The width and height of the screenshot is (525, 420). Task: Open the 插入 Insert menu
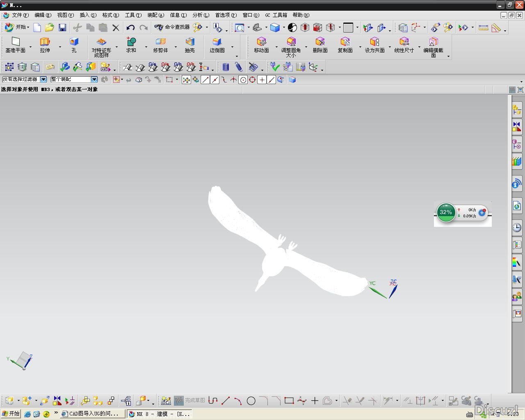point(88,15)
